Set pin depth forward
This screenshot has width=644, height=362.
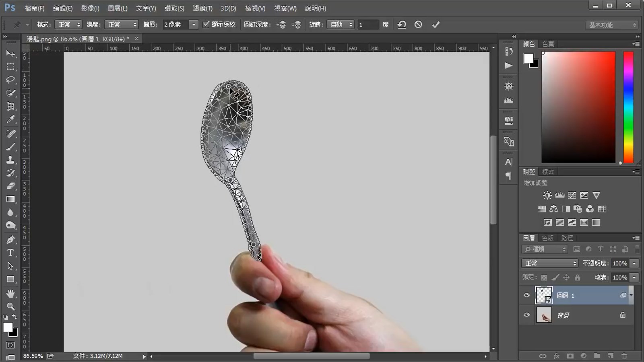pyautogui.click(x=281, y=25)
